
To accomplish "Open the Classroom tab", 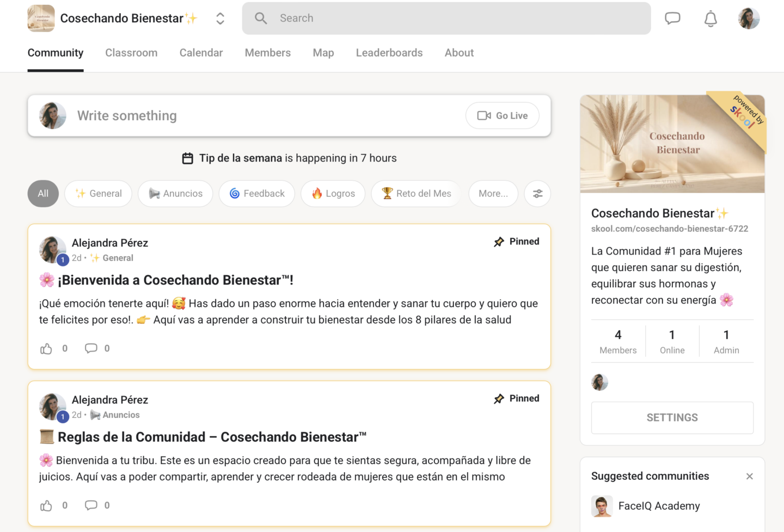I will (x=131, y=53).
